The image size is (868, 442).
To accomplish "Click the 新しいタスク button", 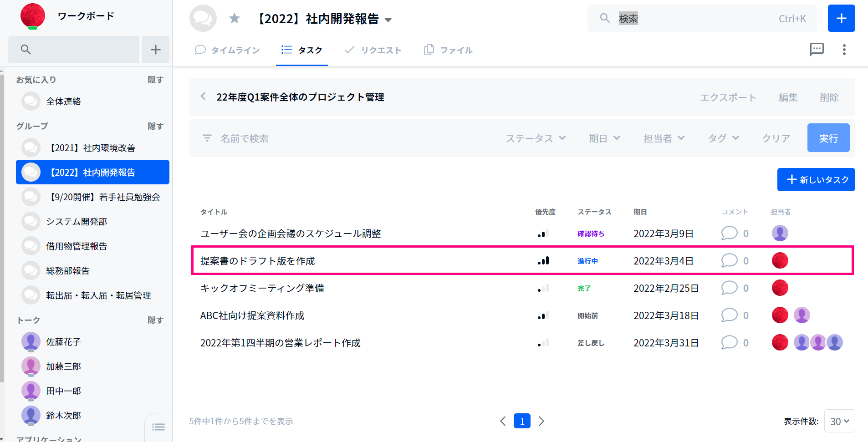I will [x=816, y=179].
